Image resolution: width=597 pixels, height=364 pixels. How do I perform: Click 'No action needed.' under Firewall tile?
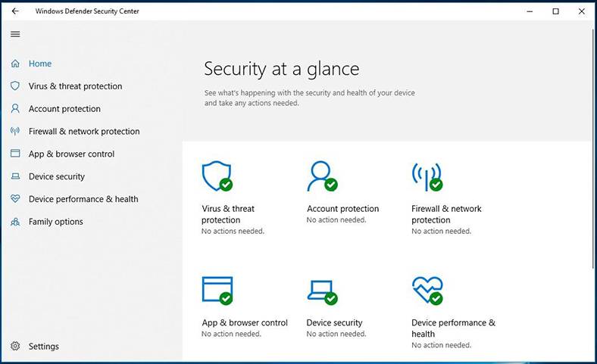pos(441,231)
